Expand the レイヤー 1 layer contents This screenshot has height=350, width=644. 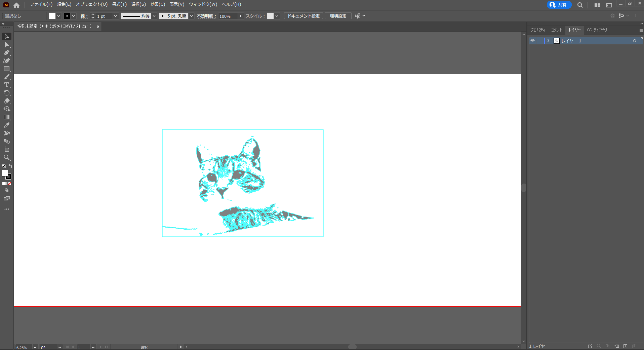[548, 41]
